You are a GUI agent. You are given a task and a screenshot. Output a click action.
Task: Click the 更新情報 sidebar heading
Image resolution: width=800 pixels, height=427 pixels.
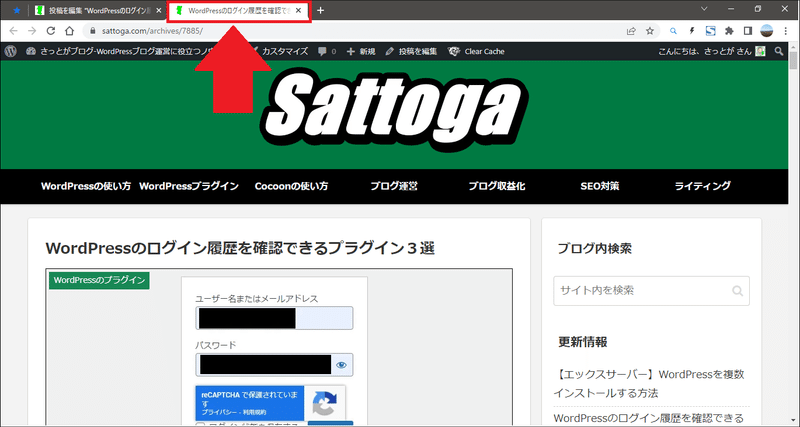(583, 342)
